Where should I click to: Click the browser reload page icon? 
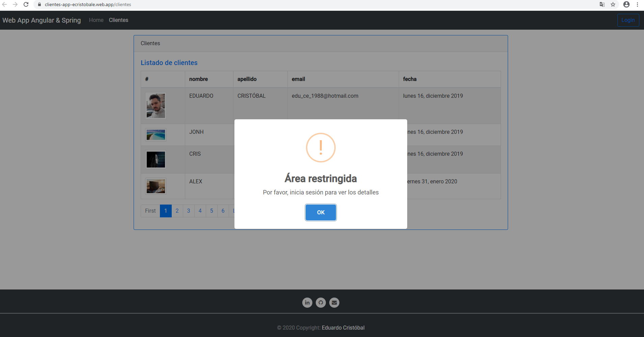coord(26,4)
